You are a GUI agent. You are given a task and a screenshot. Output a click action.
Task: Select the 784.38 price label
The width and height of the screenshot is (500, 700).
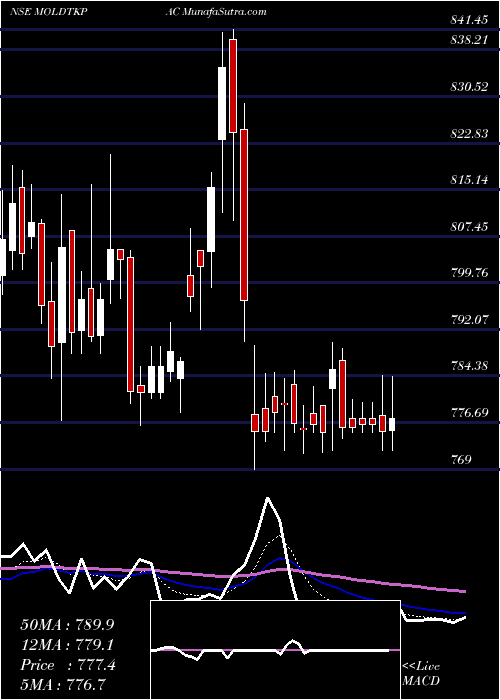470,366
